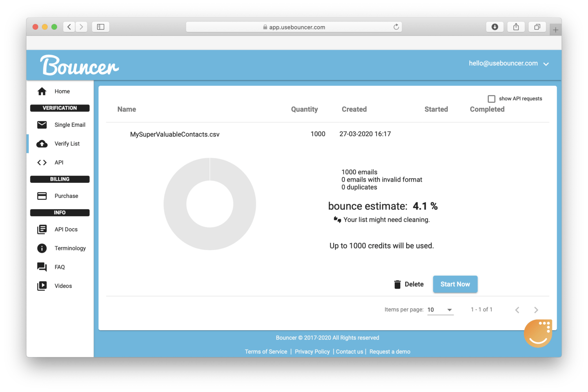The width and height of the screenshot is (588, 392).
Task: Select MySuperValuableContacts.csv list entry
Action: coord(175,134)
